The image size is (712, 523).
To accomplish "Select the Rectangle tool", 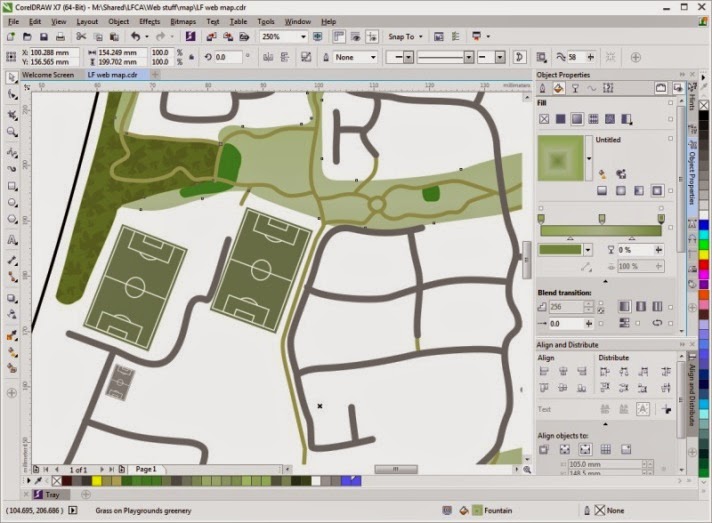I will point(12,186).
